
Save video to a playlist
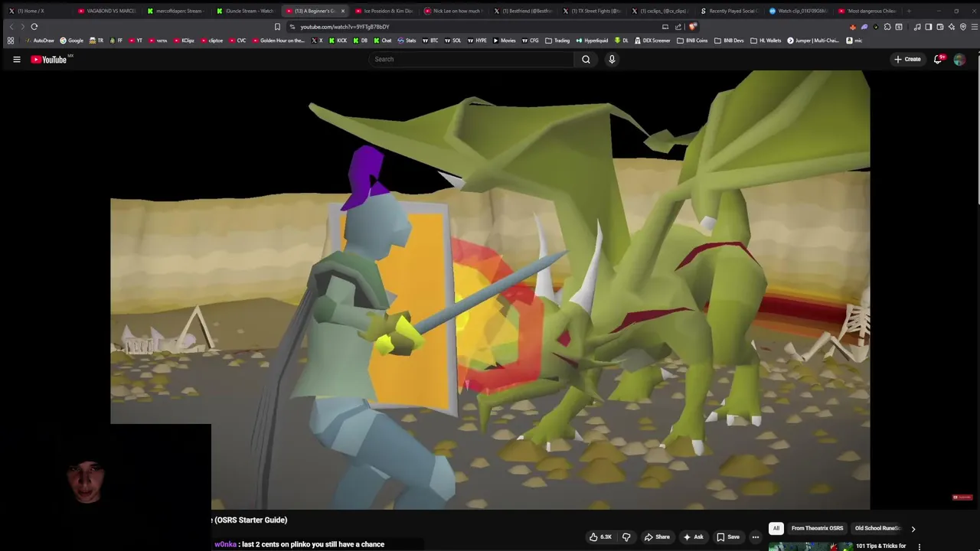[x=727, y=536]
